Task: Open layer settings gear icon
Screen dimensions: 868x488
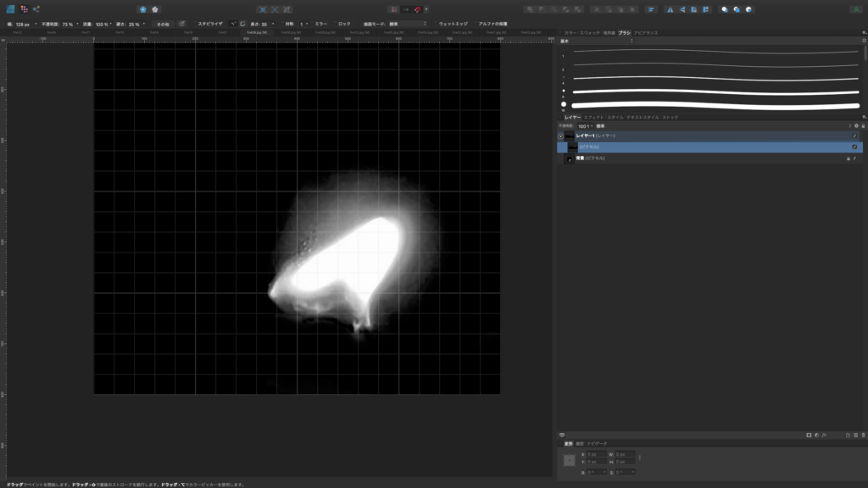Action: coord(856,125)
